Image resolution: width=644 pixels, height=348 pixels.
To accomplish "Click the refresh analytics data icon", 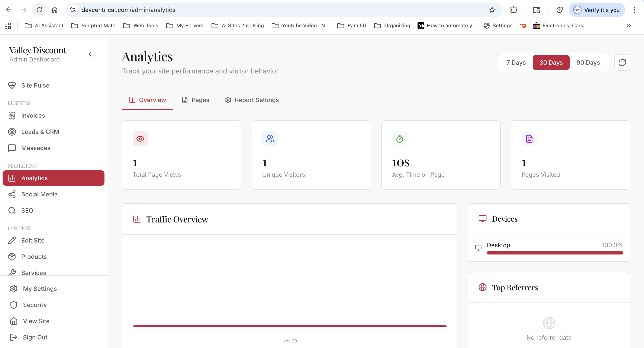I will tap(622, 62).
